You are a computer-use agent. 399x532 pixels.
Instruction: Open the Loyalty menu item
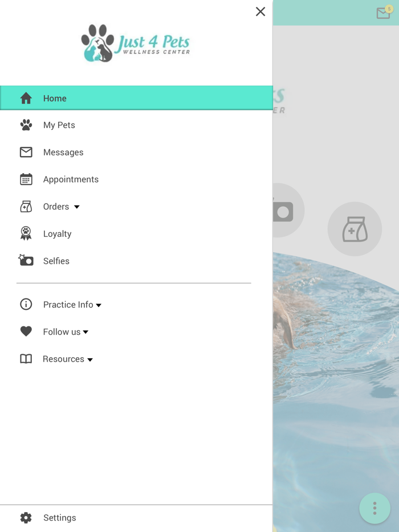coord(57,234)
